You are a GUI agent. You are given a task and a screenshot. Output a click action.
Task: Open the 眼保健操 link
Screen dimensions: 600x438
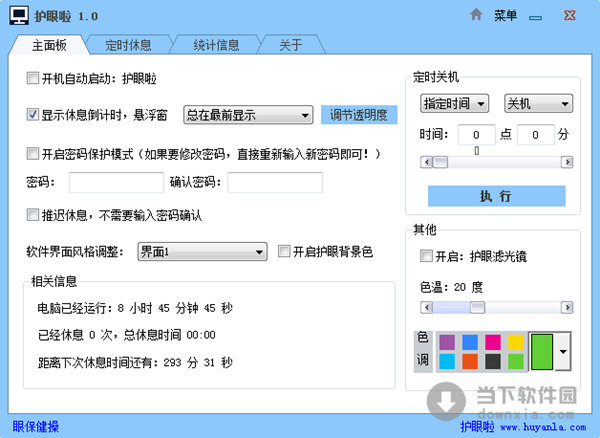36,426
